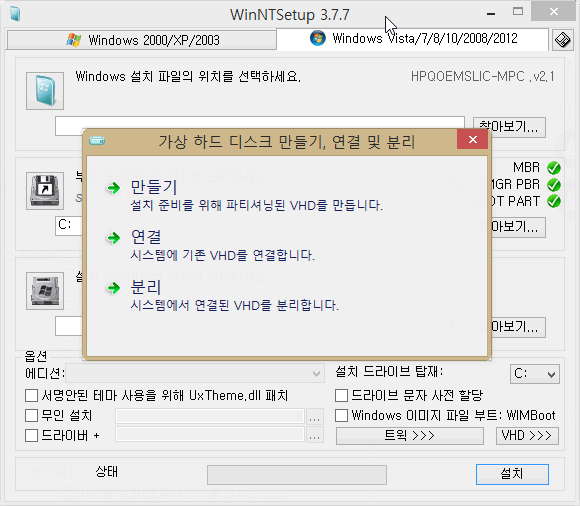The image size is (580, 506).
Task: Toggle 드라이버 + checkbox
Action: [31, 435]
